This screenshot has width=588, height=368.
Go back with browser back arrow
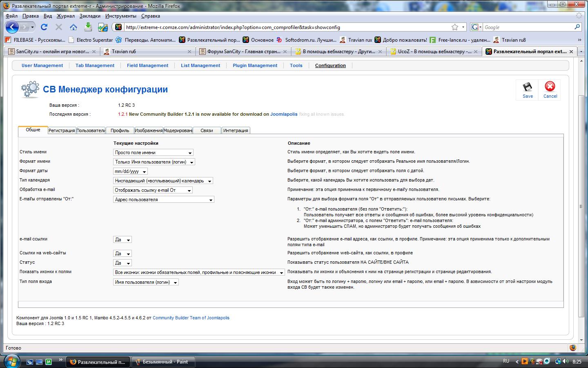[x=12, y=27]
